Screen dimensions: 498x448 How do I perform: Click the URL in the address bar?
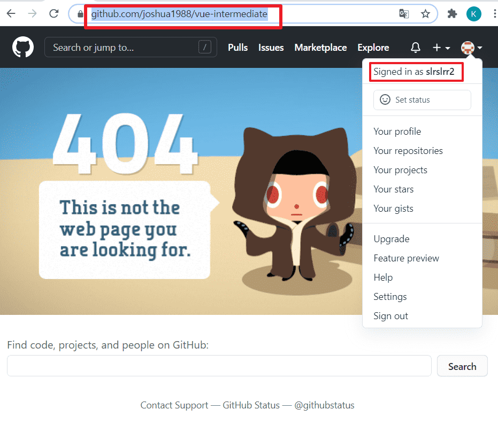coord(179,14)
